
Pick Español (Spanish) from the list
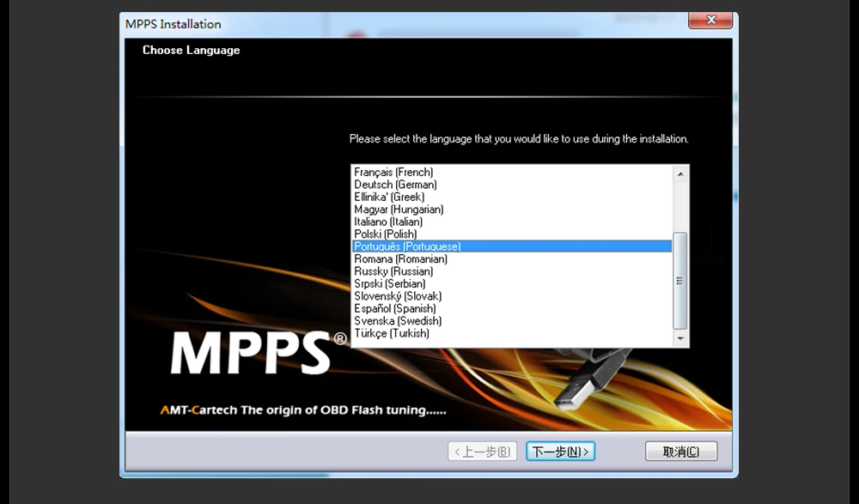tap(512, 308)
